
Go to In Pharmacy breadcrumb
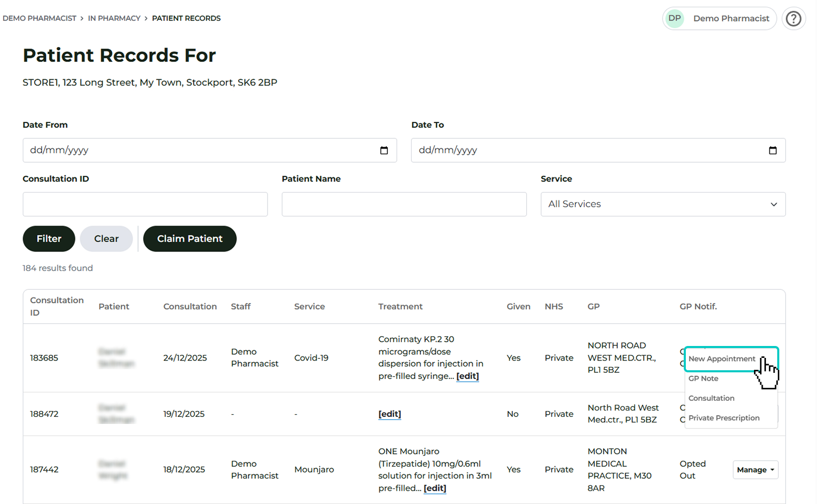click(x=114, y=19)
